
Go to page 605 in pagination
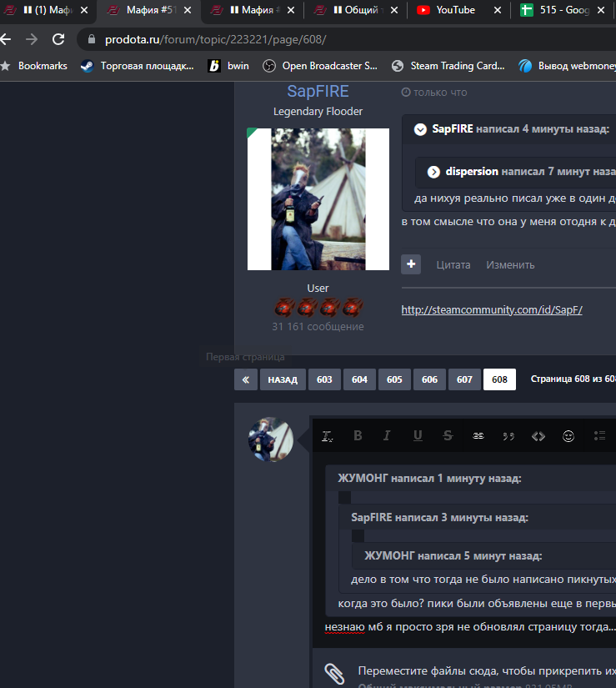coord(394,379)
